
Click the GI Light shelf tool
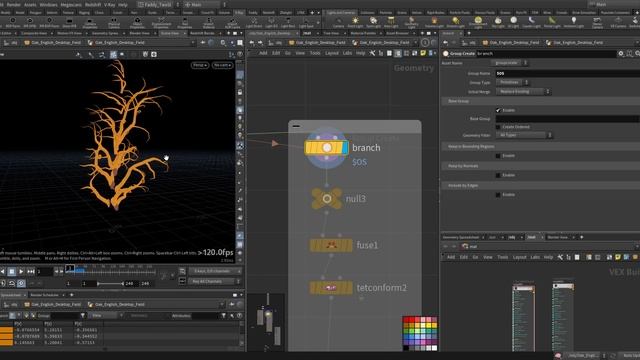(513, 22)
